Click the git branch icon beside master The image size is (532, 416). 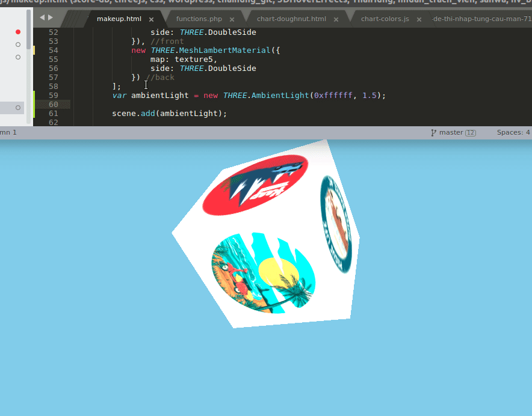(x=433, y=133)
